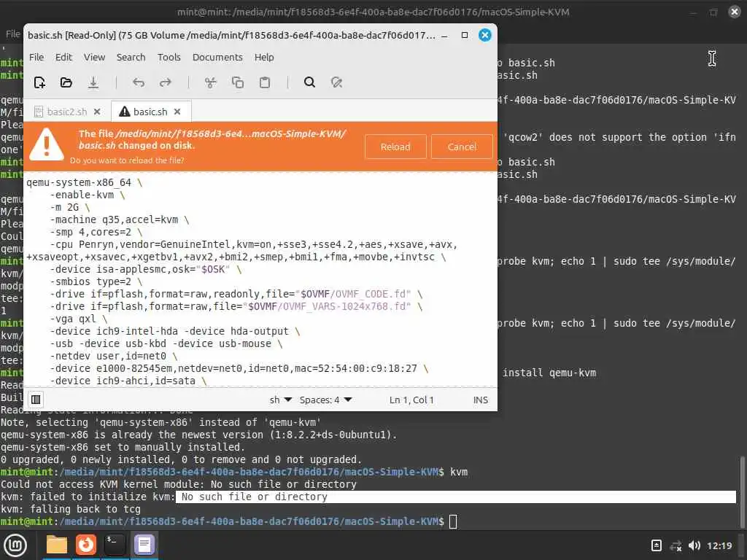Maximize the basic.sh editor window

click(x=465, y=35)
